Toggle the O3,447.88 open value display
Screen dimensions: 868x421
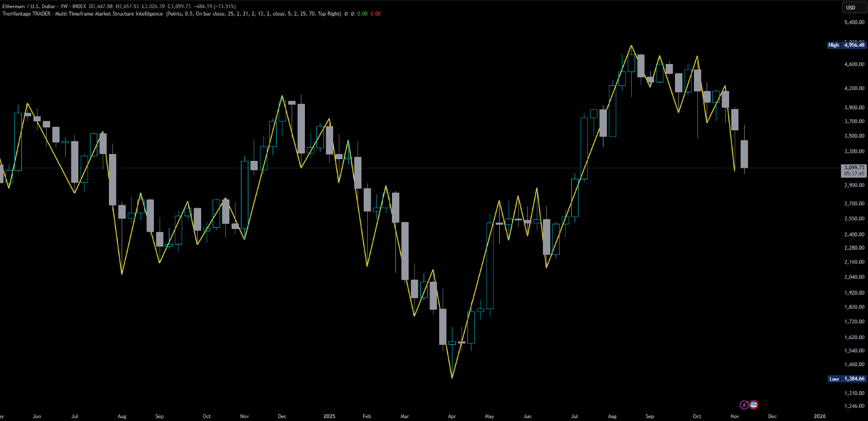coord(100,6)
